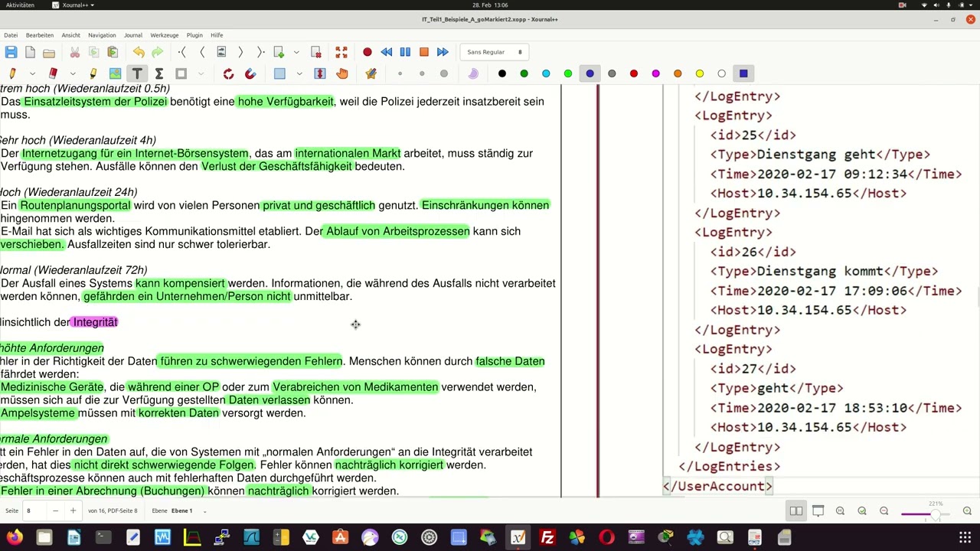The width and height of the screenshot is (980, 551).
Task: Open a file using the folder icon
Action: tap(49, 52)
